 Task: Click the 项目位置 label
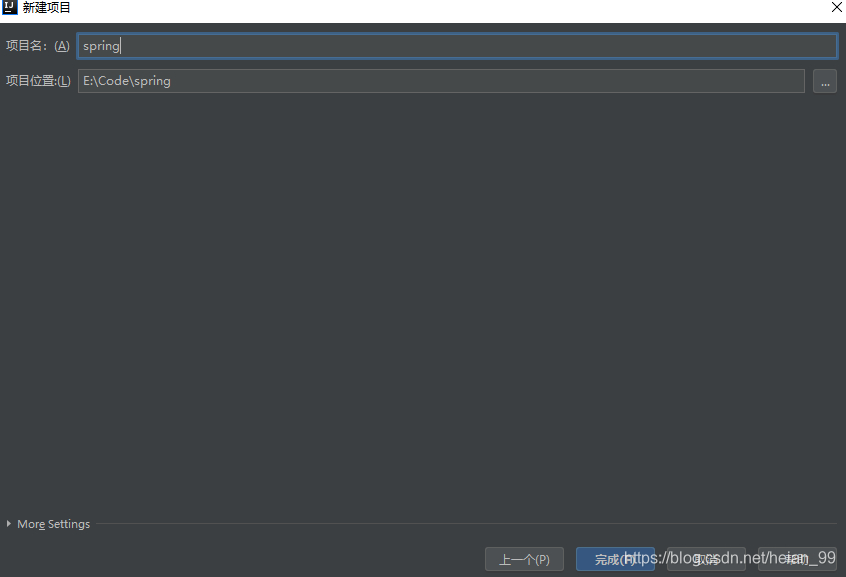coord(38,81)
